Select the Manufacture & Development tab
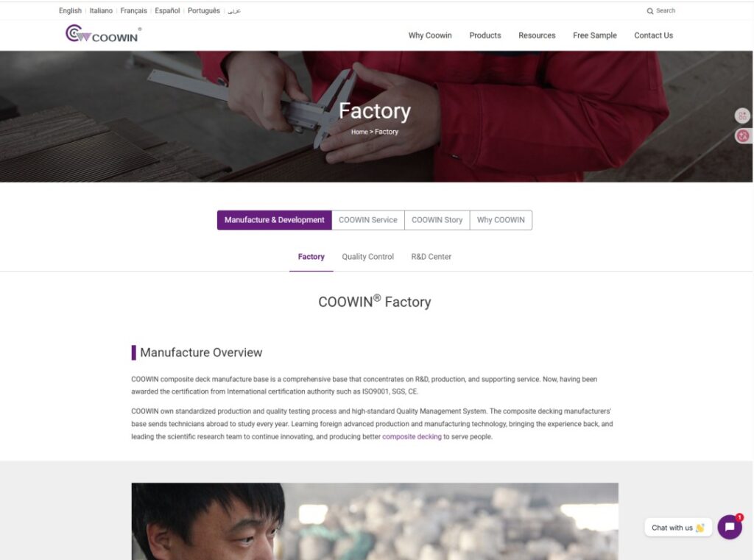 coord(274,220)
